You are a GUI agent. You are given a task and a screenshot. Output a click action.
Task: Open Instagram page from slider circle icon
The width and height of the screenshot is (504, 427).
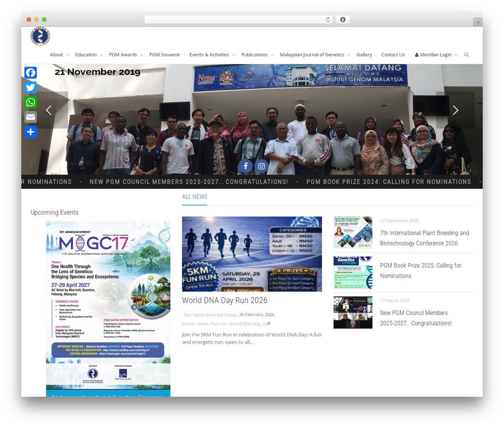261,166
